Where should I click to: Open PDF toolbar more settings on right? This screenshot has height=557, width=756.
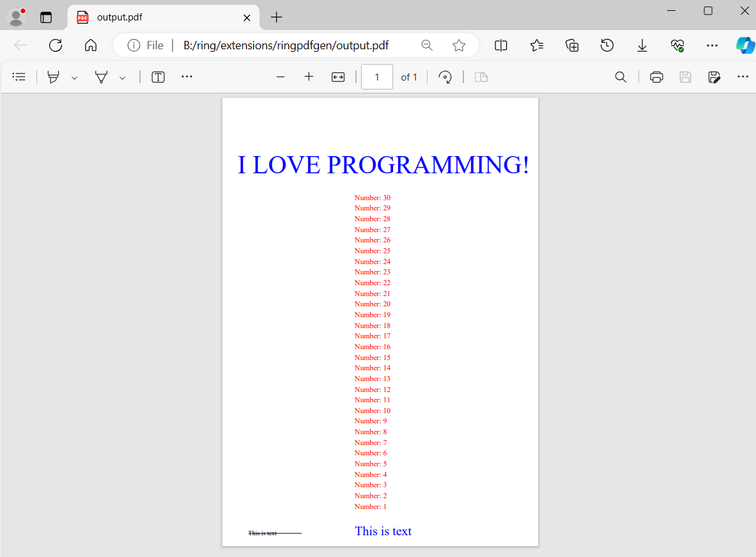pos(743,77)
